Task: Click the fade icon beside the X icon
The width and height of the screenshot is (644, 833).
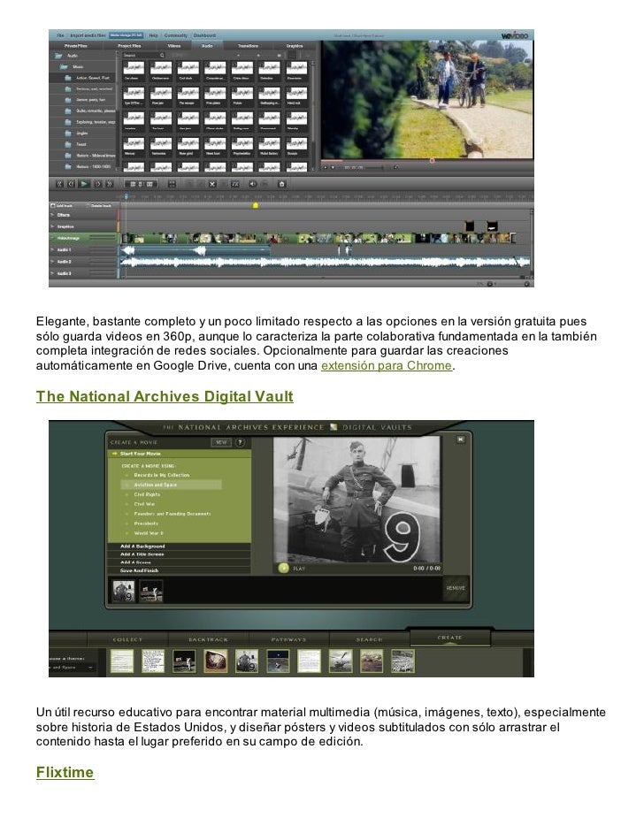Action: point(235,184)
